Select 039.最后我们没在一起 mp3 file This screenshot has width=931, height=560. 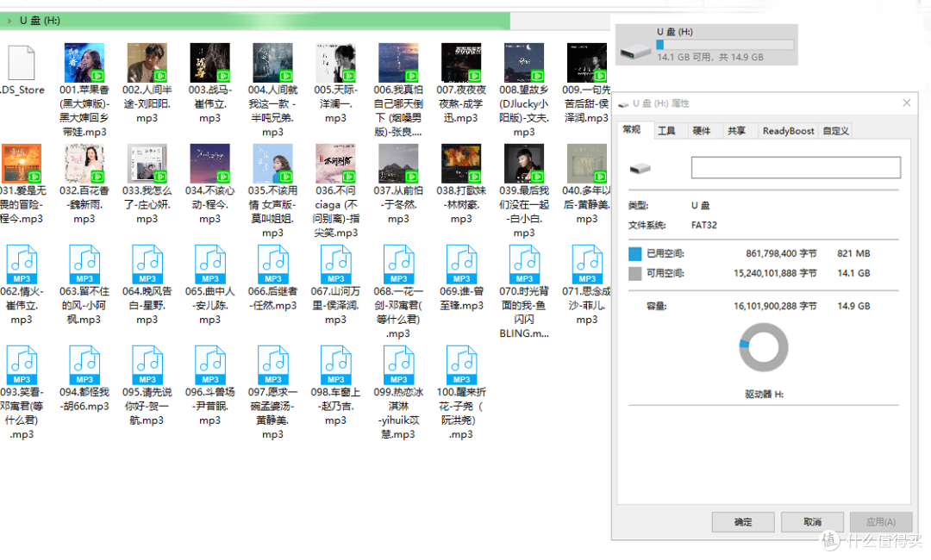pyautogui.click(x=524, y=163)
